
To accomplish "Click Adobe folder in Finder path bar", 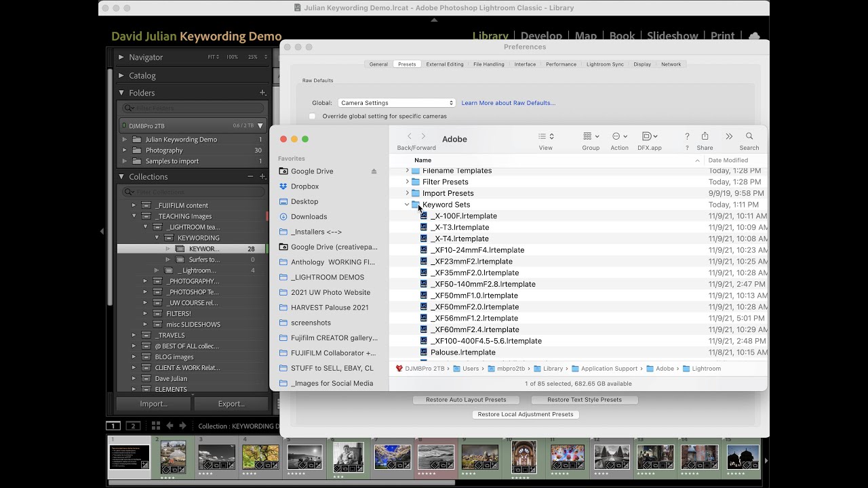I will [660, 369].
